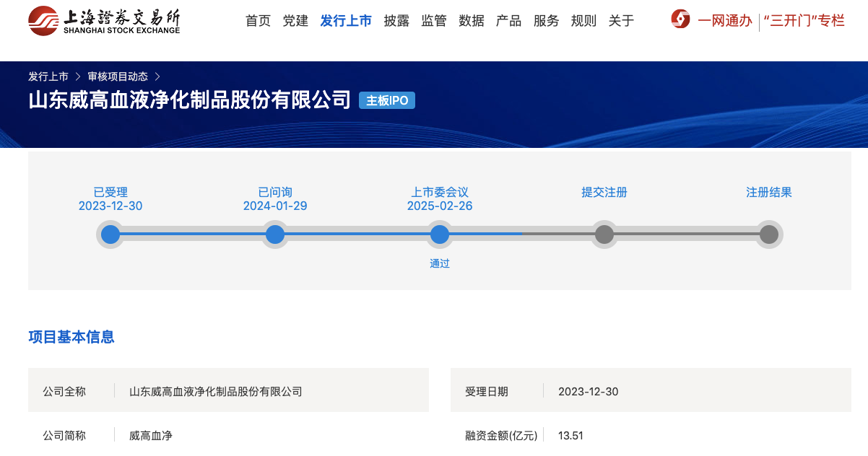Click the 通过 status text

pyautogui.click(x=440, y=263)
